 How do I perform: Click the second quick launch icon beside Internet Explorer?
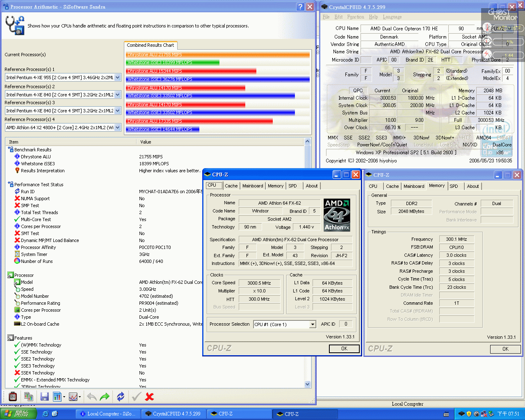tap(55, 414)
